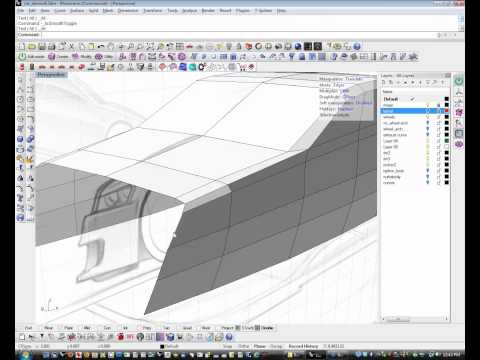This screenshot has width=480, height=360.
Task: Toggle Ortho in the status bar
Action: (244, 346)
